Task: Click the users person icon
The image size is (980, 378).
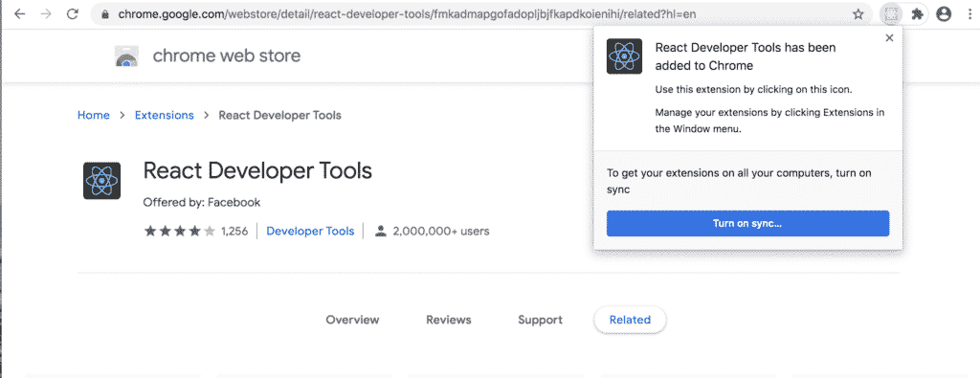Action: [x=380, y=232]
